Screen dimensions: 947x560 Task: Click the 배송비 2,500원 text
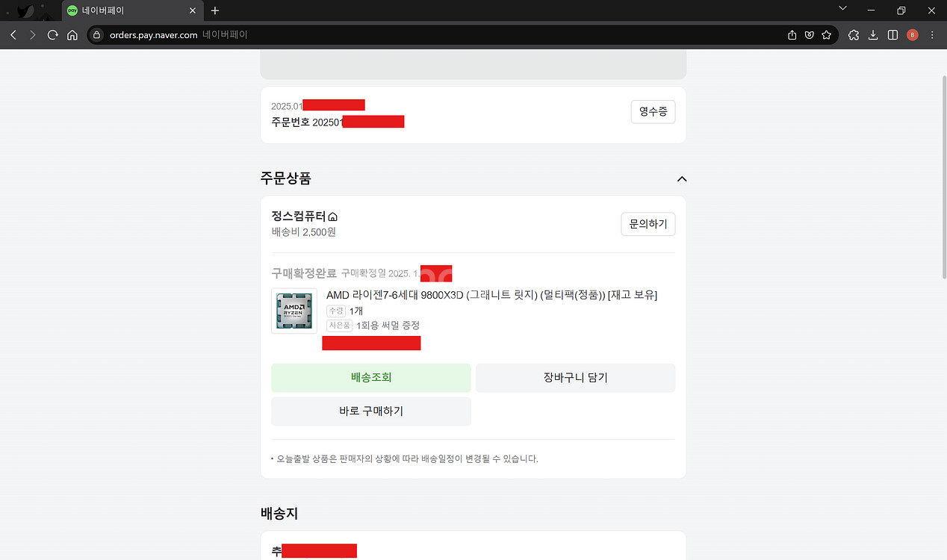[x=304, y=232]
